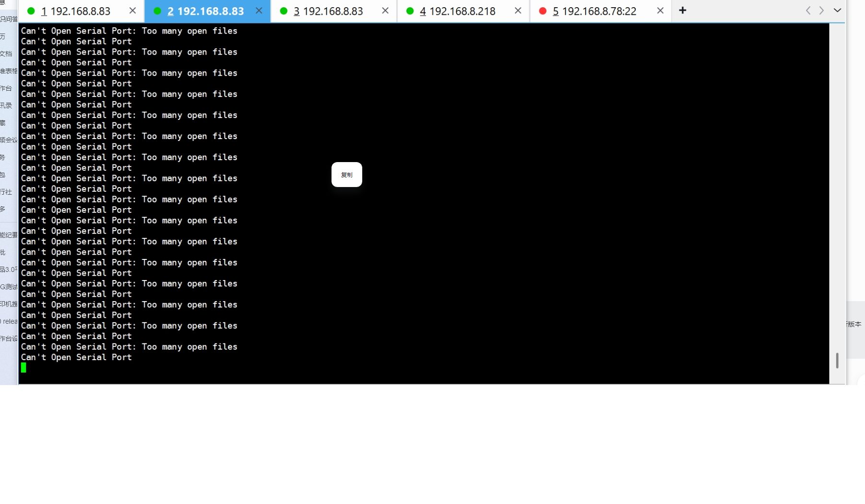Close the first 192.168.8.83 tab
This screenshot has height=504, width=865.
tap(133, 11)
